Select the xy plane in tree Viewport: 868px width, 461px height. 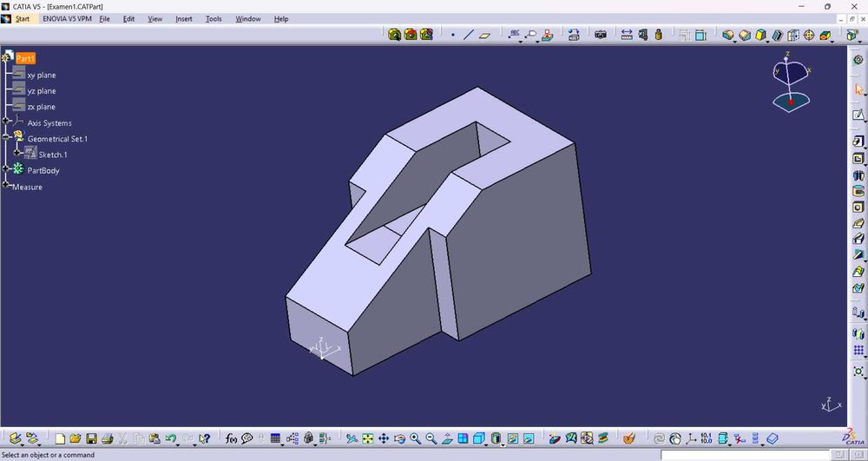(42, 75)
